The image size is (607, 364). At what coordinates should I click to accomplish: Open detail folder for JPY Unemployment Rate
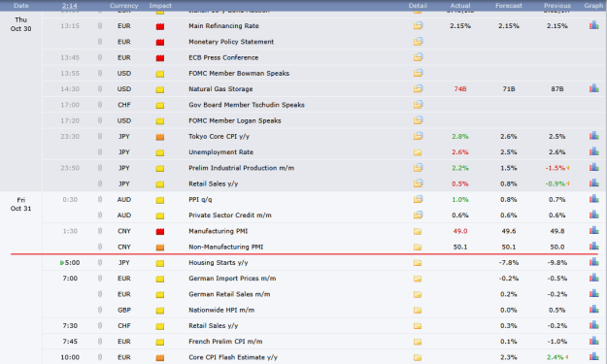pyautogui.click(x=418, y=152)
